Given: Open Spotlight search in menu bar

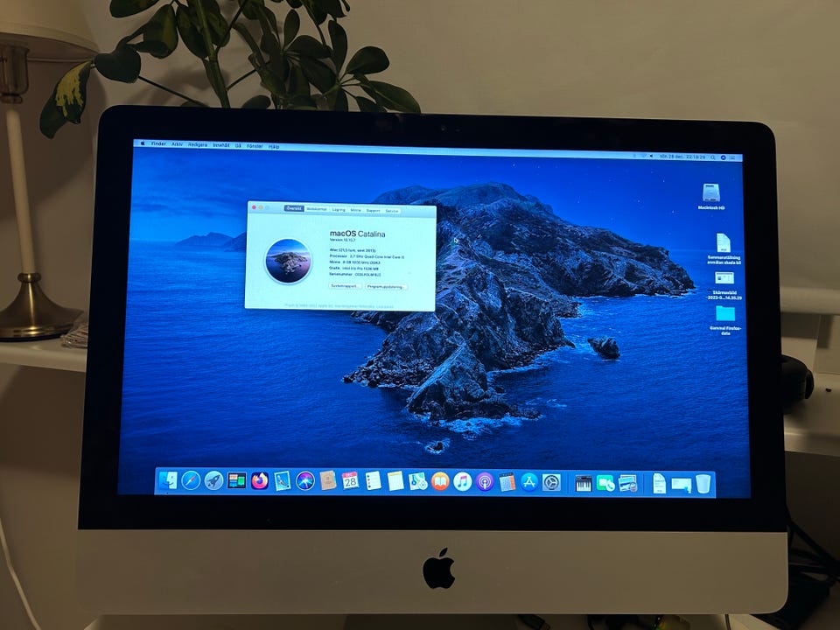Looking at the screenshot, I should (x=713, y=157).
